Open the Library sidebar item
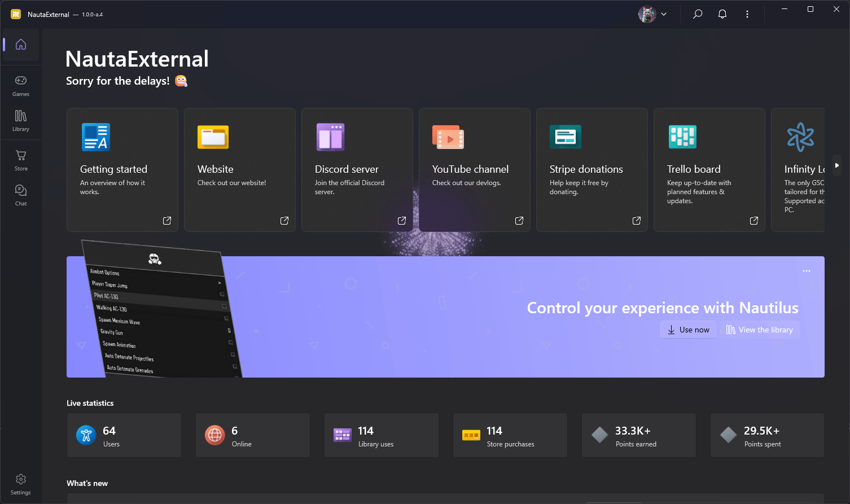 tap(21, 121)
